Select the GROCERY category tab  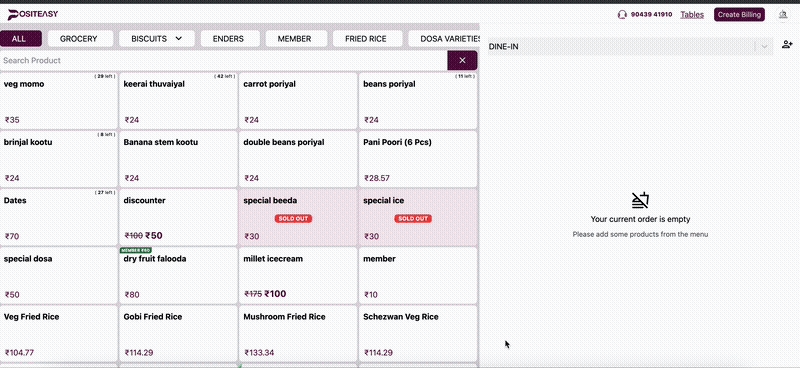(79, 38)
